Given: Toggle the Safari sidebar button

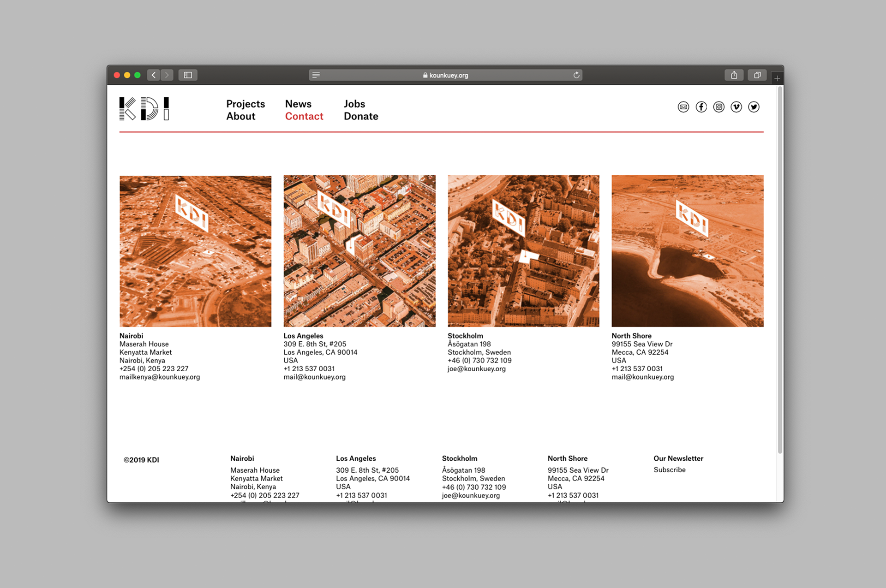Looking at the screenshot, I should [x=188, y=75].
